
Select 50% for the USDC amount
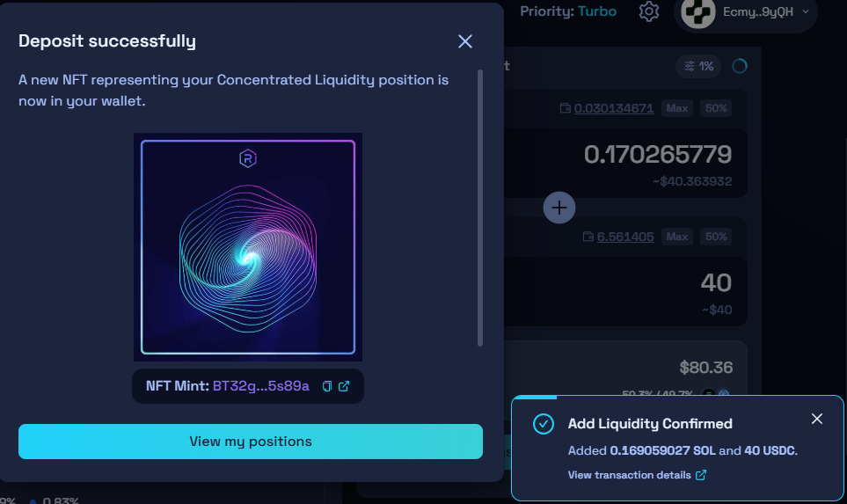[716, 237]
